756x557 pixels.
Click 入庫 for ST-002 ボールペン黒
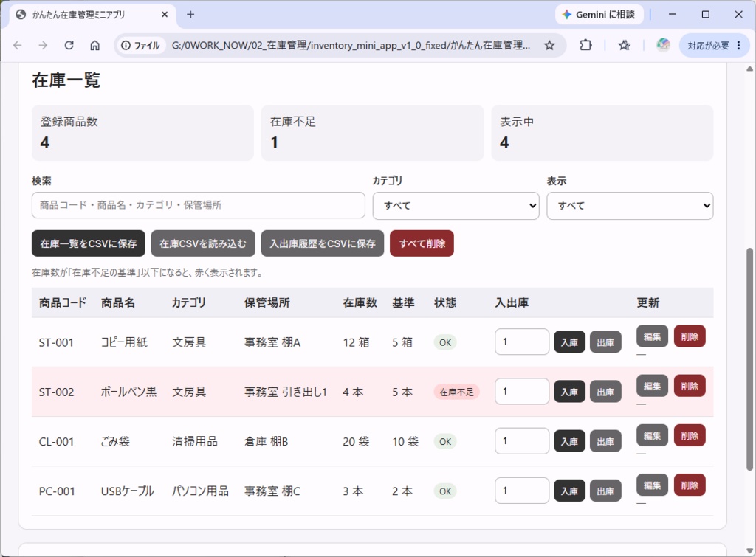569,392
